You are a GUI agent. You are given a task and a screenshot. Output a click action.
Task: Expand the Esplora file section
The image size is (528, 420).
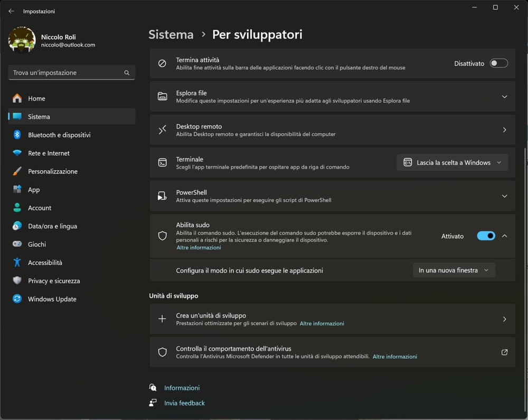point(504,97)
